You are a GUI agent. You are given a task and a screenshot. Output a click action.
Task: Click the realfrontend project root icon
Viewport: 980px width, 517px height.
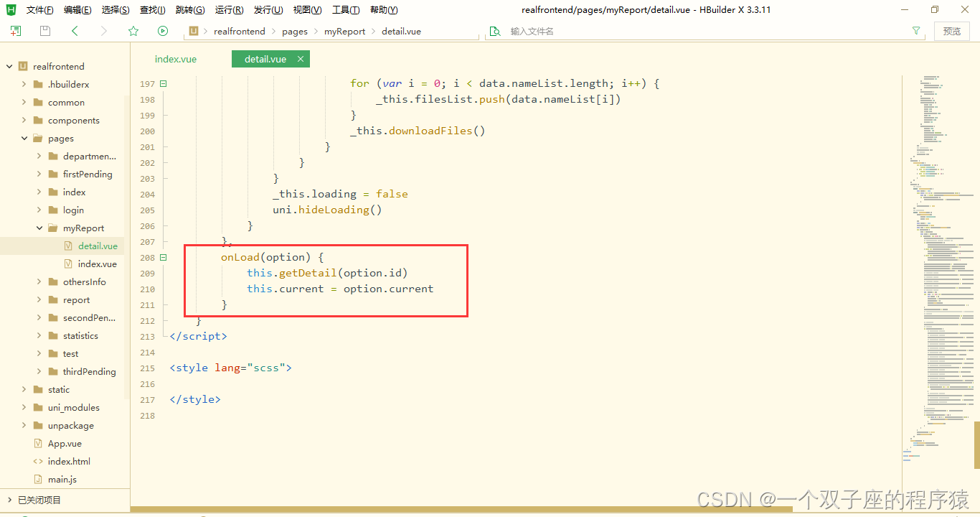(x=23, y=66)
